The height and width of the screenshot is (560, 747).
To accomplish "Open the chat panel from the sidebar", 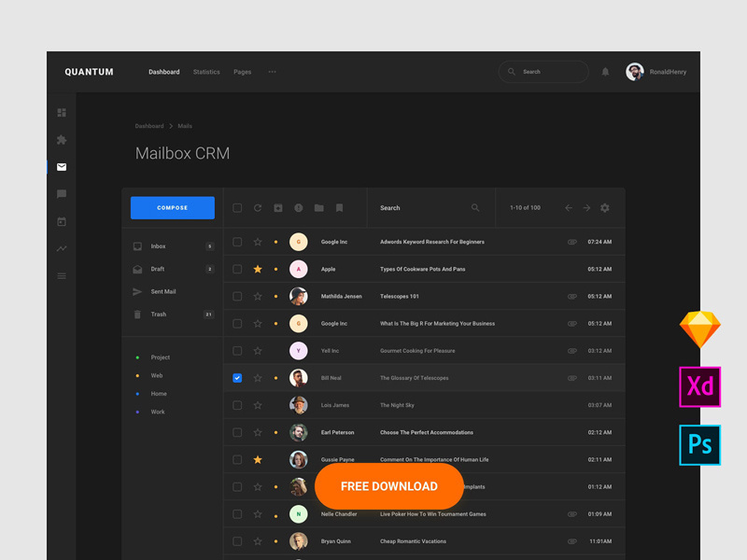I will point(61,194).
